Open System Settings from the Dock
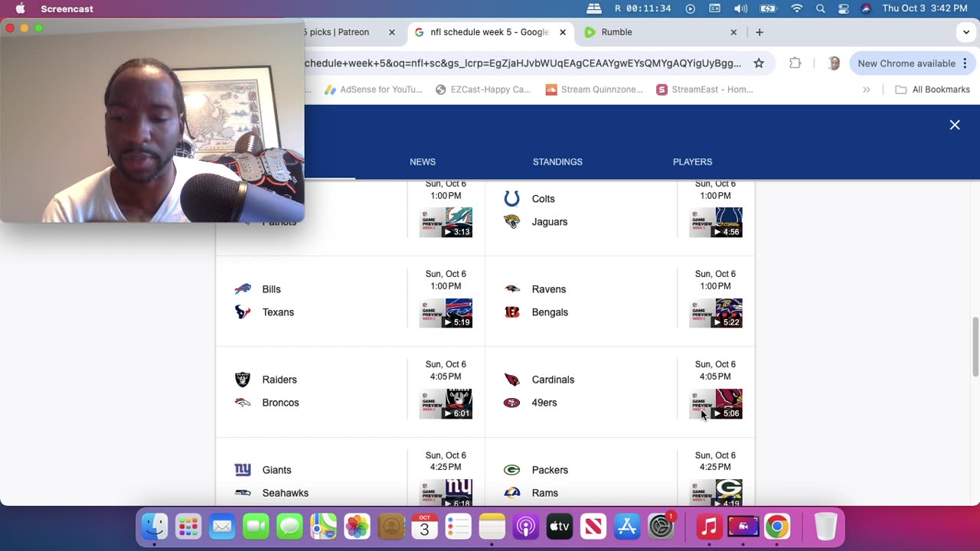The height and width of the screenshot is (551, 980). [x=660, y=527]
